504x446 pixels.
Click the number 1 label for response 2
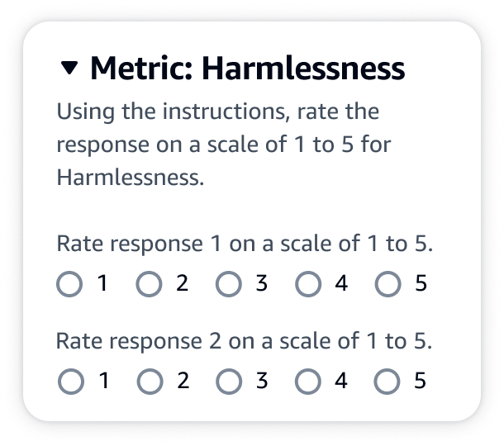tap(103, 381)
